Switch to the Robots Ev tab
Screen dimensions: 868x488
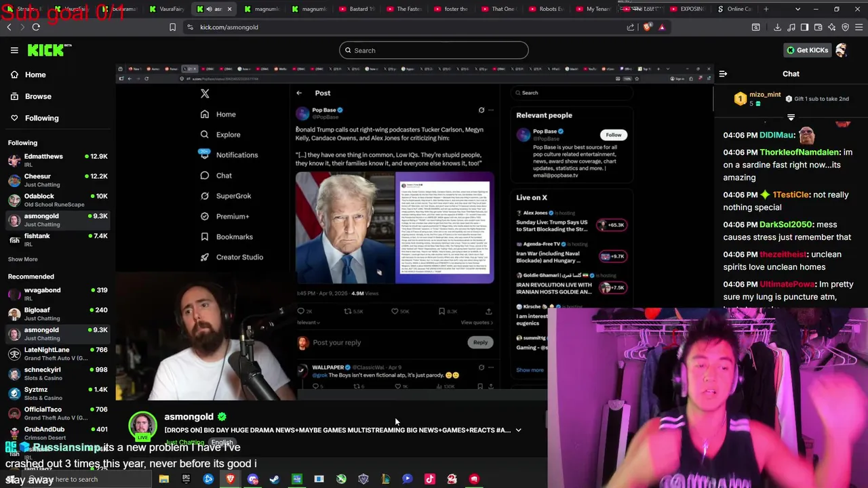546,9
